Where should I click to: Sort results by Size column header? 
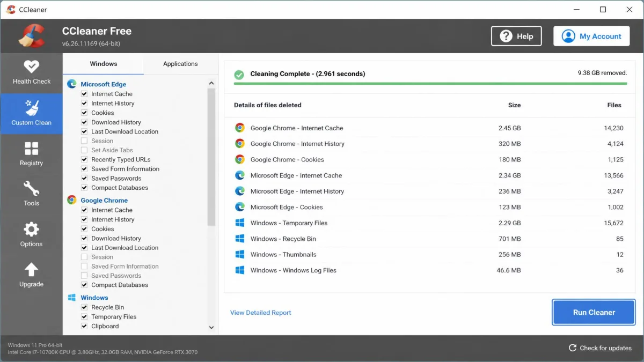pos(514,105)
